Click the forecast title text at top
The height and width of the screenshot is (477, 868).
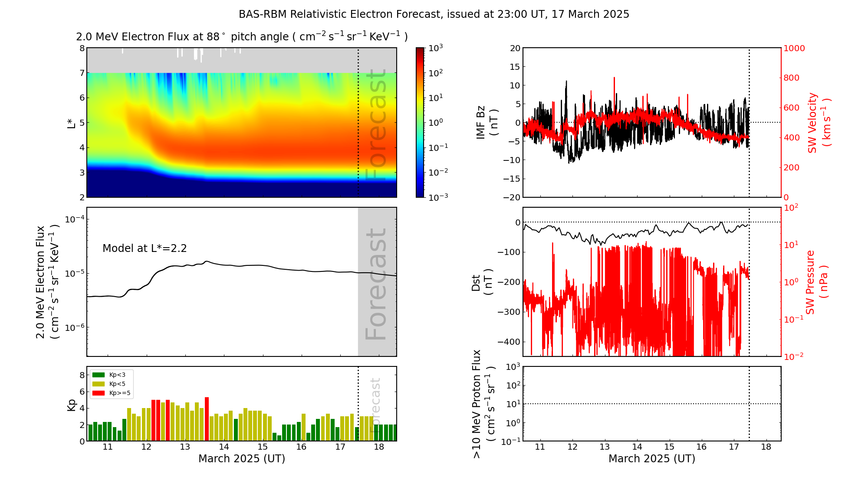pos(434,14)
